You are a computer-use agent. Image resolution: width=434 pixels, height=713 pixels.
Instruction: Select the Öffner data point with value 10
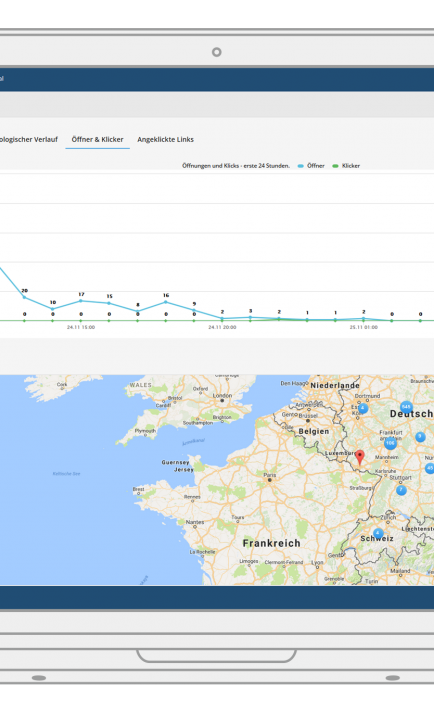[53, 309]
